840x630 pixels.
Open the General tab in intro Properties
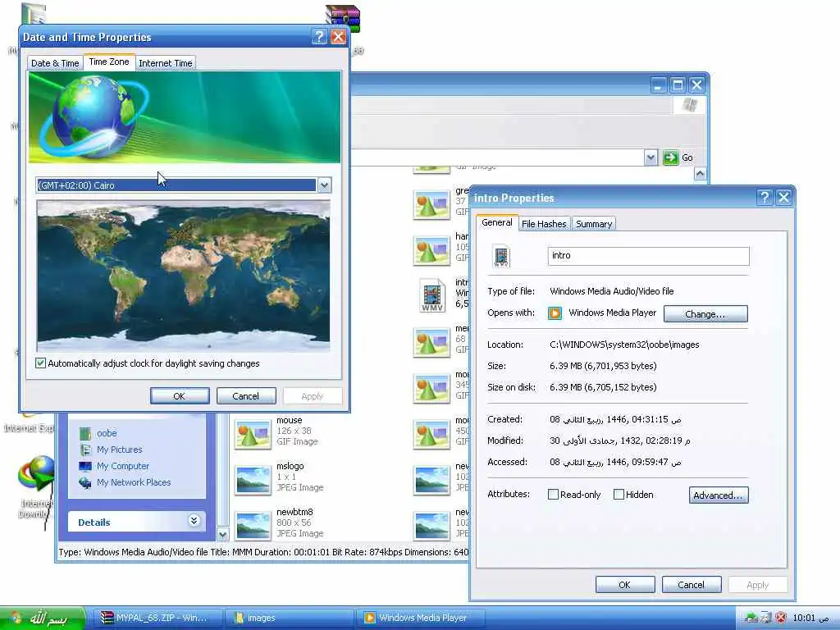pyautogui.click(x=496, y=222)
